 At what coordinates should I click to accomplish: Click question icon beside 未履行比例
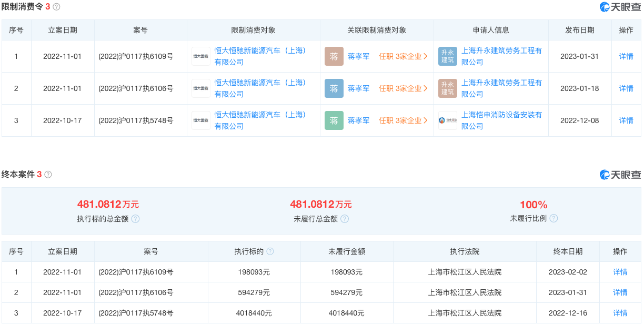pyautogui.click(x=554, y=218)
